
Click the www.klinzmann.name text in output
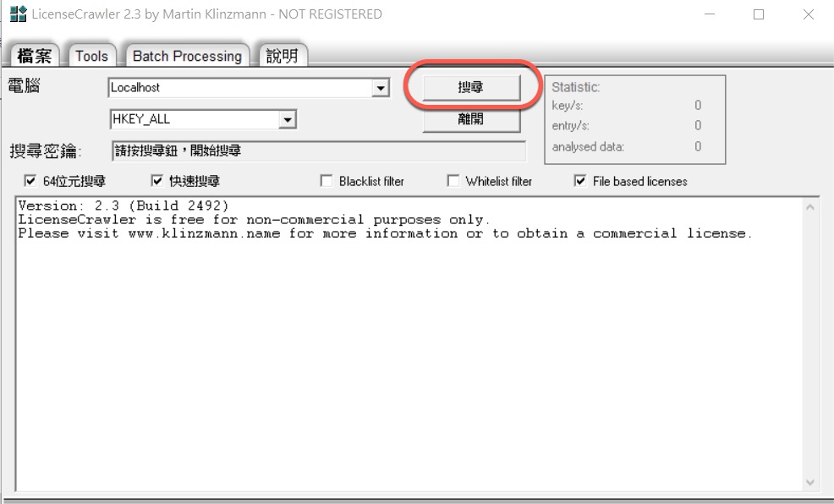tap(204, 233)
